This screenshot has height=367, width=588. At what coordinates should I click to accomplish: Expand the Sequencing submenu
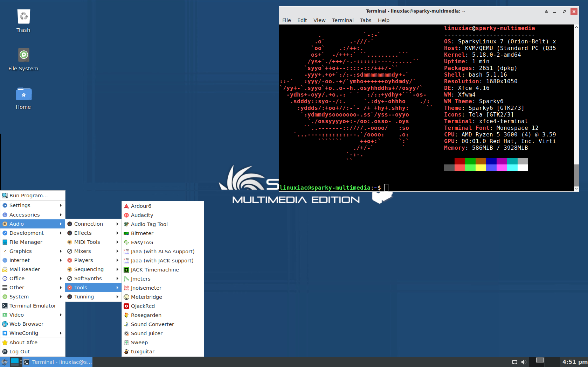(x=93, y=269)
